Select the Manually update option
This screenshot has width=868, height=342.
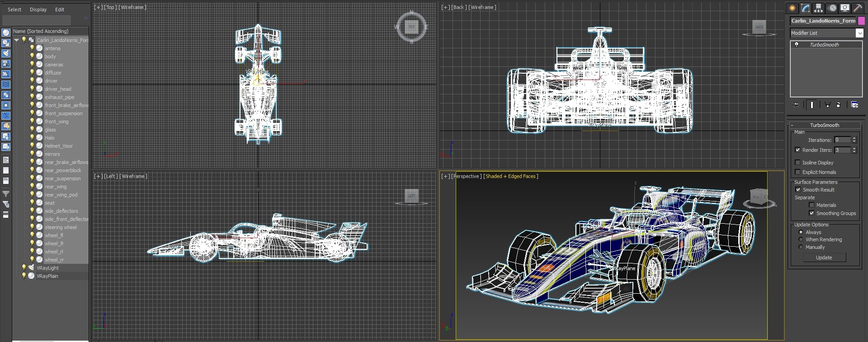tap(801, 247)
